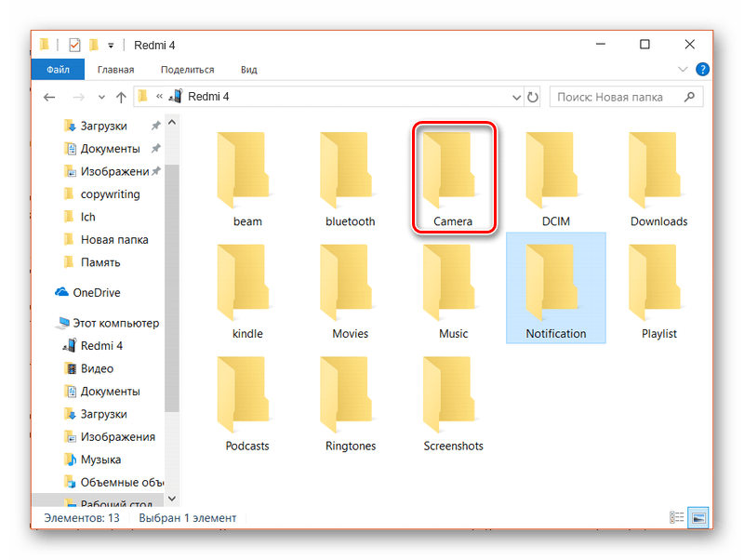Open the DCIM folder
Screen dimensions: 744x560
[x=555, y=180]
